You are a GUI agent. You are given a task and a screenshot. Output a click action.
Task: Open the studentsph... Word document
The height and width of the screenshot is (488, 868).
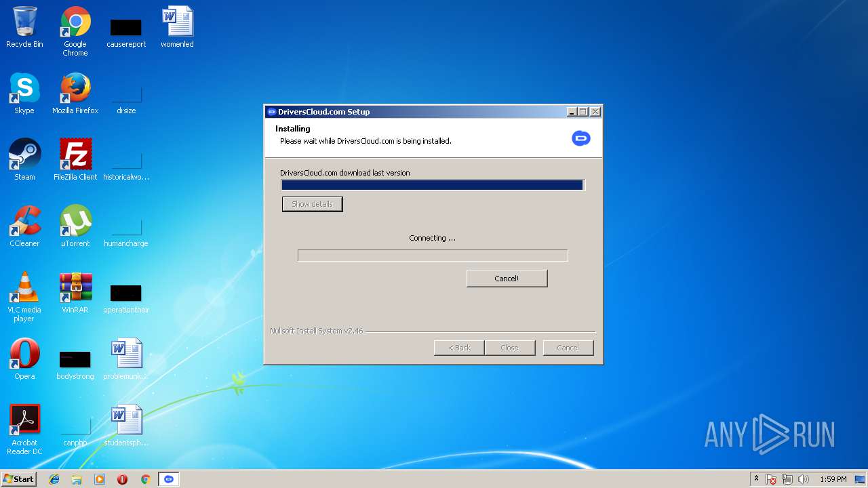point(126,426)
